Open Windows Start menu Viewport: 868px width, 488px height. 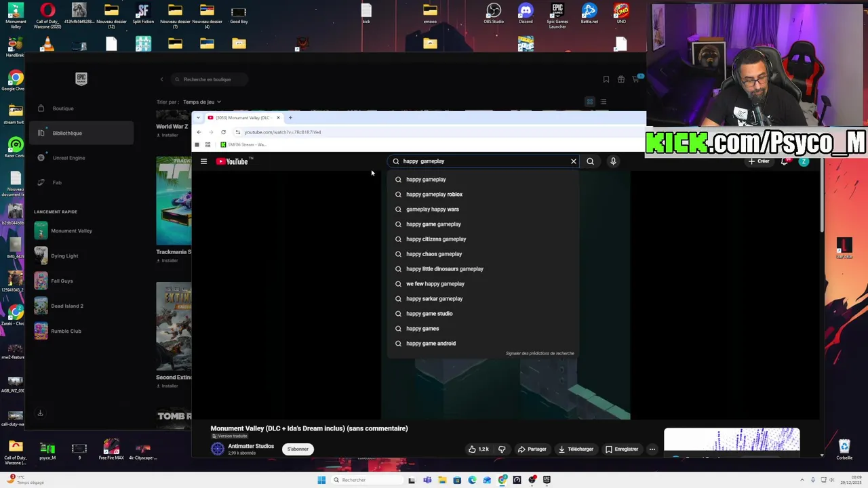(x=321, y=480)
